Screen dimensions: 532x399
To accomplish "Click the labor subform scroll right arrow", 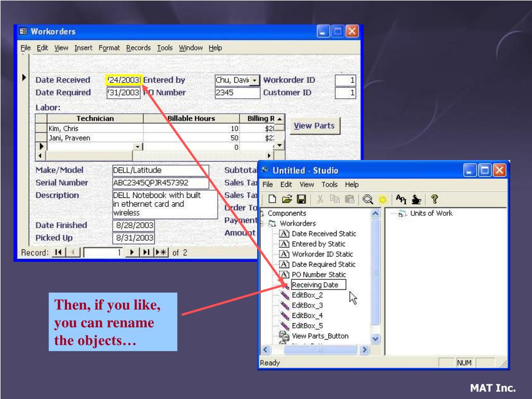I will click(x=269, y=156).
